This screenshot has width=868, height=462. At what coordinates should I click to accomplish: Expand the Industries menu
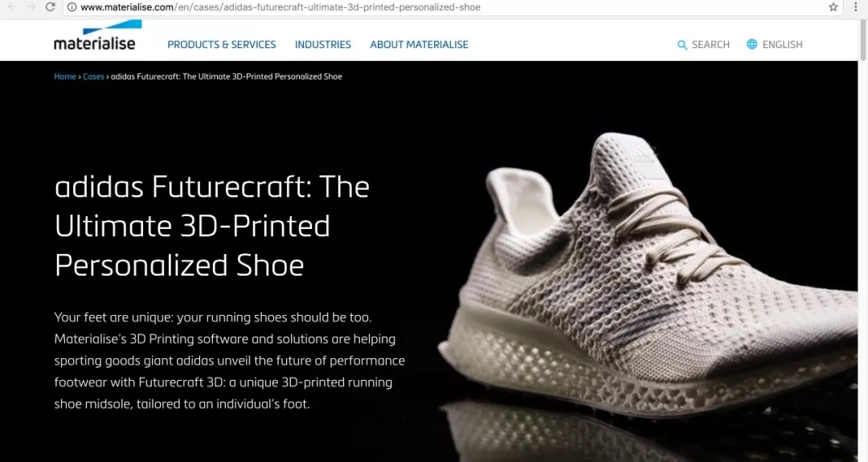click(323, 45)
